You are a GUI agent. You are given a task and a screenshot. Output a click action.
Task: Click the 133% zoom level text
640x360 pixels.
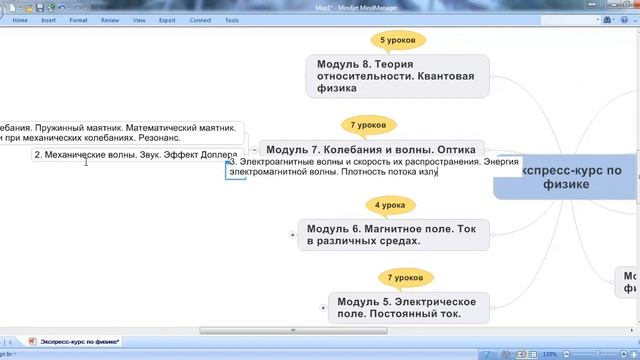(550, 354)
